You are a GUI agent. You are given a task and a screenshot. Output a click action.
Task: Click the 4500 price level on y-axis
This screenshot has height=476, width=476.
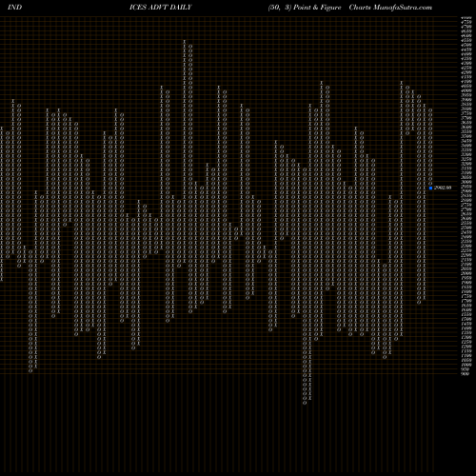pyautogui.click(x=466, y=46)
